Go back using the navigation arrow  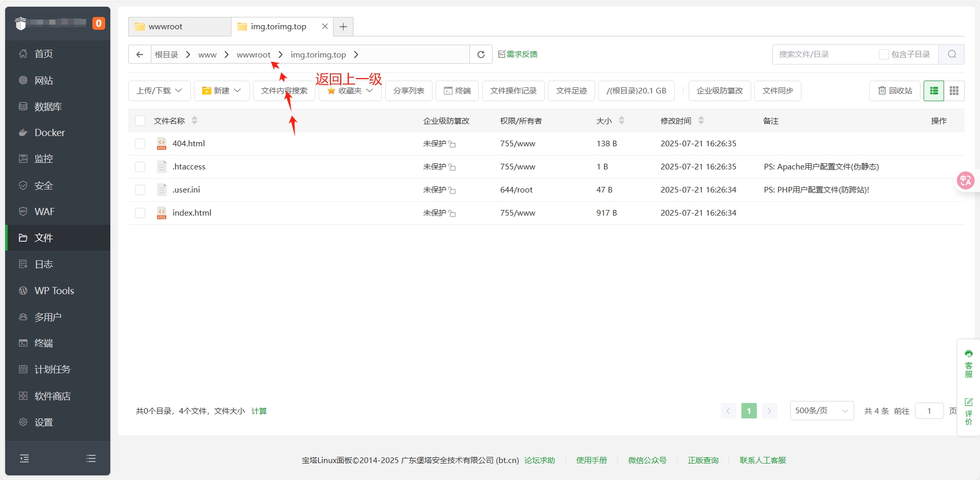139,54
